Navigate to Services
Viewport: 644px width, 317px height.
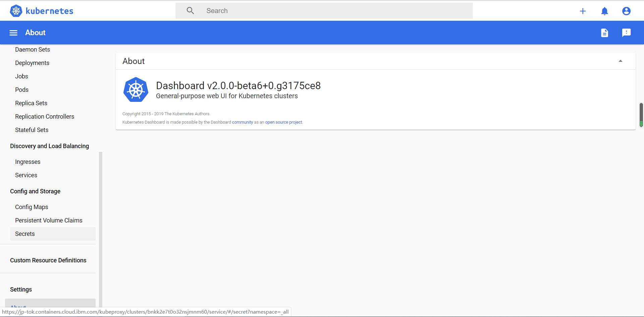(x=26, y=175)
